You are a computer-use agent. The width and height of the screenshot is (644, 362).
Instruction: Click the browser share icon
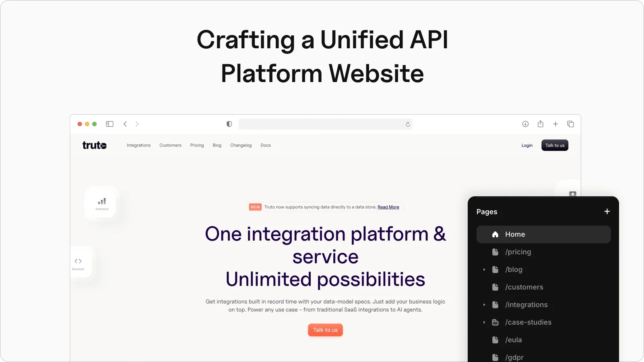point(541,124)
